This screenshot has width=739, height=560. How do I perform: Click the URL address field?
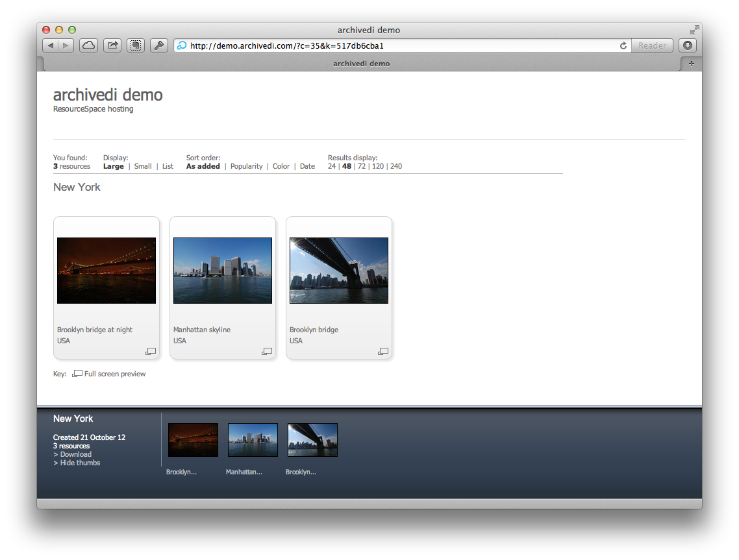click(403, 45)
